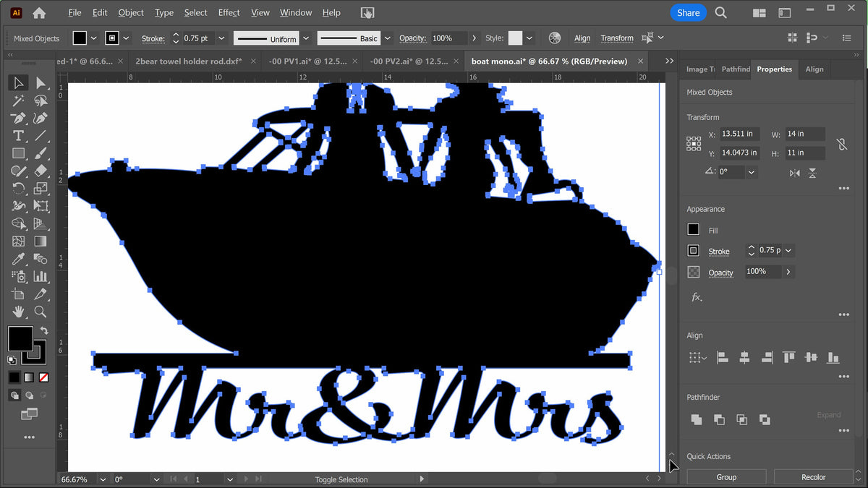
Task: Select the Direct Selection tool
Action: (x=41, y=83)
